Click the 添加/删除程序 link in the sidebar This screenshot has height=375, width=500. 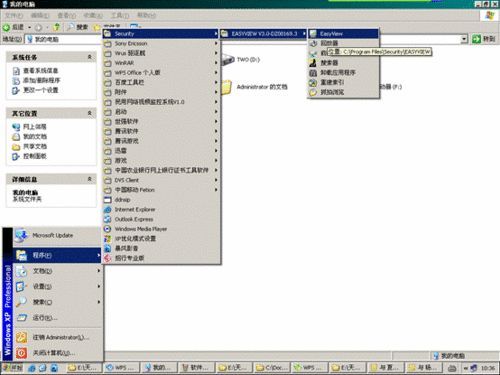coord(42,80)
